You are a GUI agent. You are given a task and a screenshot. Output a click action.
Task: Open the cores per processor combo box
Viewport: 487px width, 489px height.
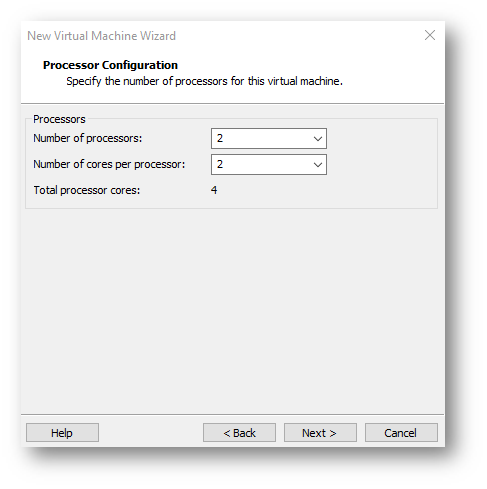(x=269, y=164)
